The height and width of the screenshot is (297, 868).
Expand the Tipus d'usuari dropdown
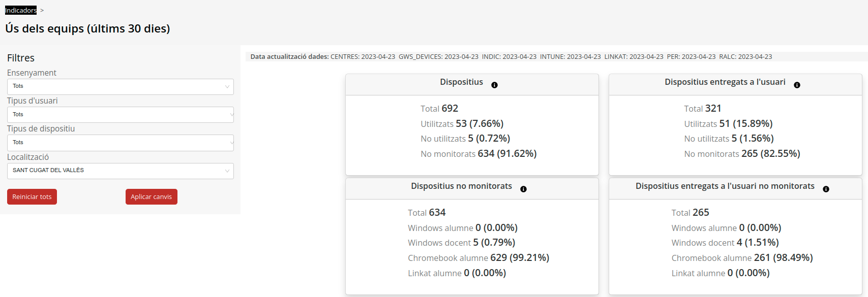[120, 115]
